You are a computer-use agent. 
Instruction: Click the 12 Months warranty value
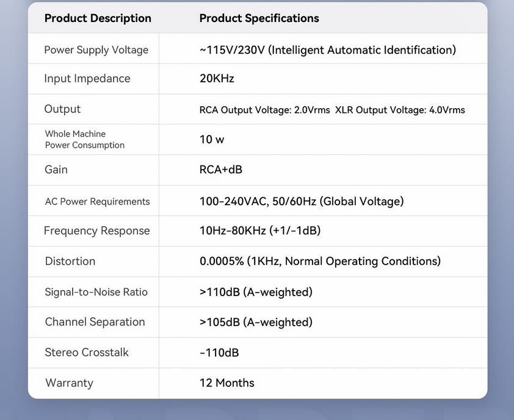[226, 383]
